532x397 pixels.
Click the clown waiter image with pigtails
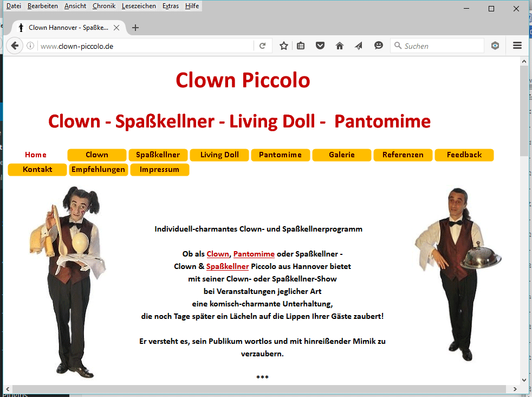click(68, 282)
